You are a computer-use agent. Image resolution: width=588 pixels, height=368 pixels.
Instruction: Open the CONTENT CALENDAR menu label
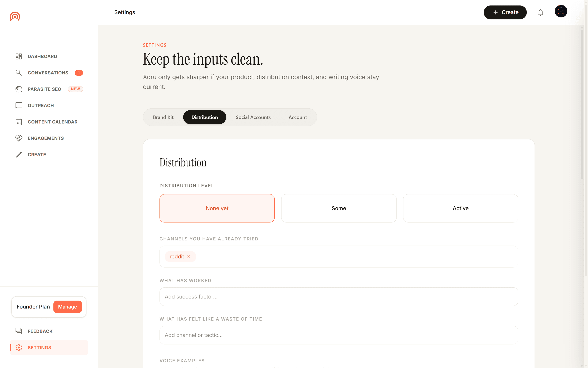click(x=52, y=122)
